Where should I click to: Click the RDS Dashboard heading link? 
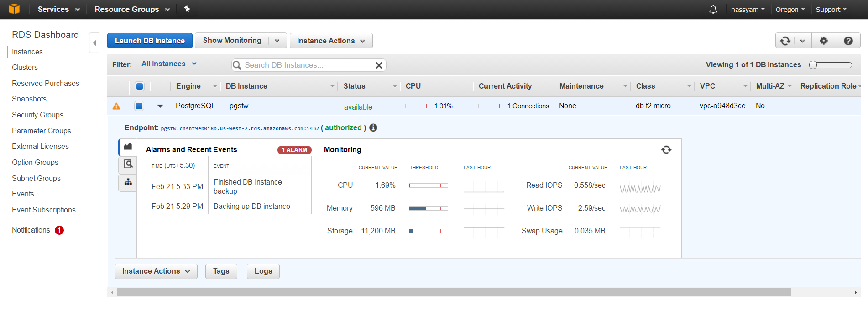[x=45, y=35]
